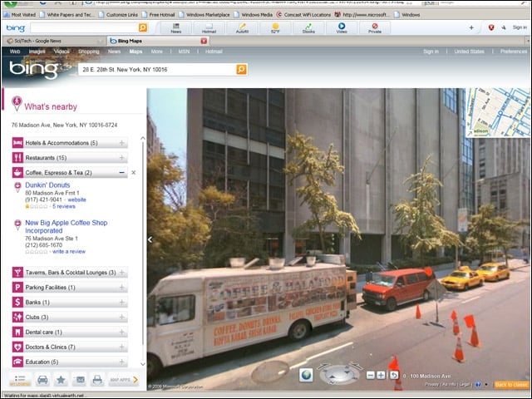Click the mini map thumbnail
The image size is (532, 399).
click(498, 113)
